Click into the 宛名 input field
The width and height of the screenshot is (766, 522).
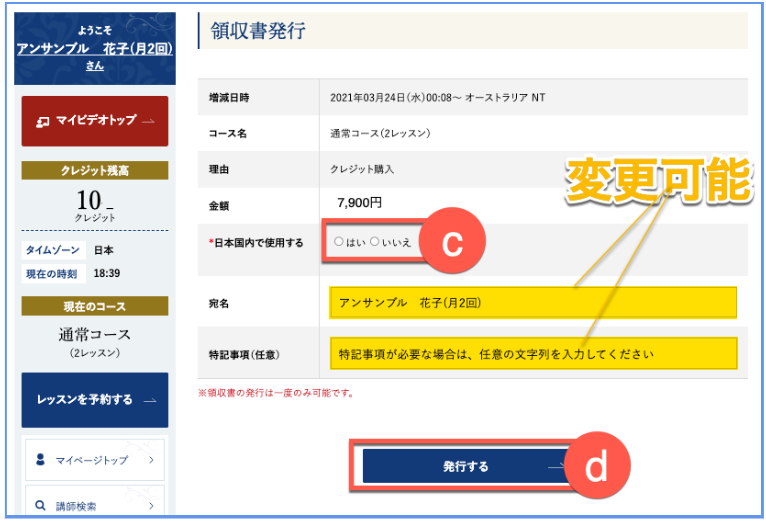[x=532, y=302]
